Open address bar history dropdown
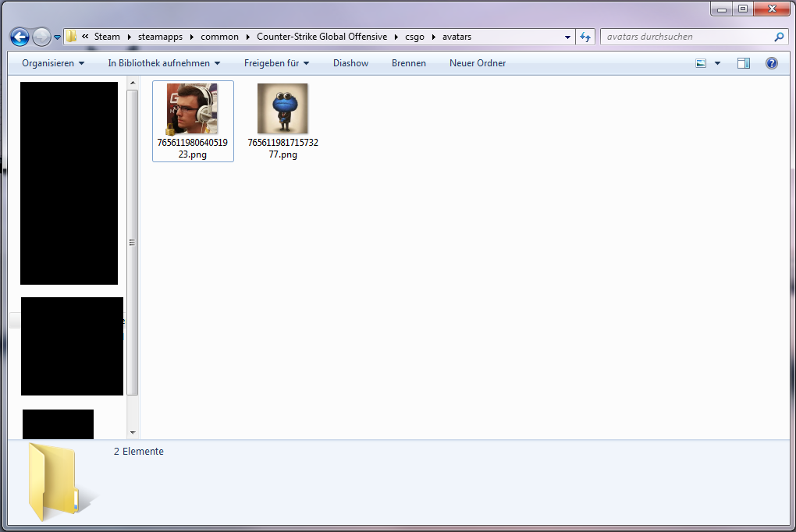This screenshot has height=532, width=796. [567, 37]
